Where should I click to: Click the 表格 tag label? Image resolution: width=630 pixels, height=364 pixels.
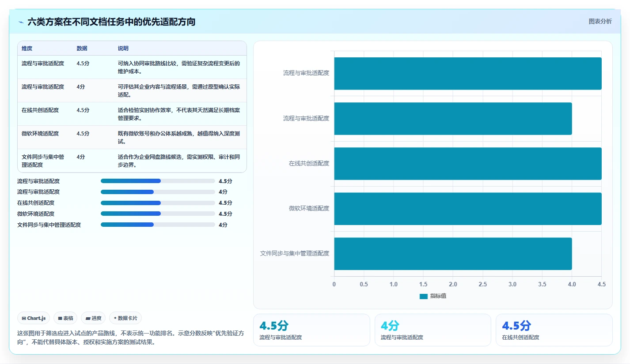tap(68, 318)
